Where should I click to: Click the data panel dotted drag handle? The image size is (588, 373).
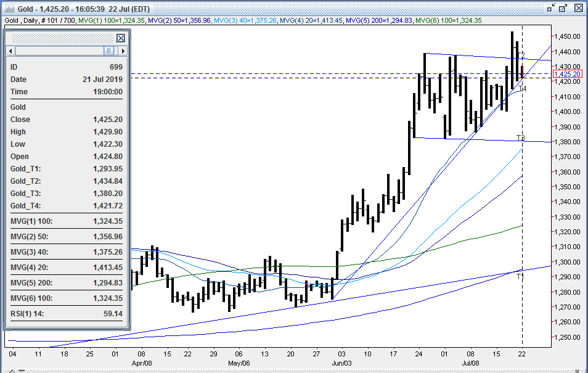(62, 38)
